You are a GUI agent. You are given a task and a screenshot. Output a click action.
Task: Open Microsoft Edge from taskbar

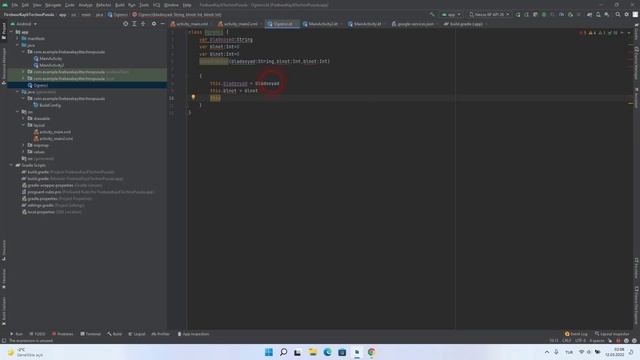click(x=327, y=352)
